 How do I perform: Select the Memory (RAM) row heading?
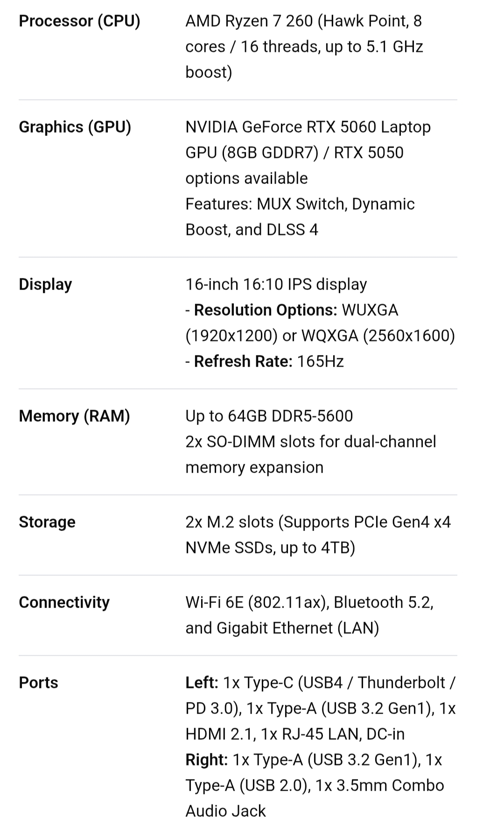[74, 416]
